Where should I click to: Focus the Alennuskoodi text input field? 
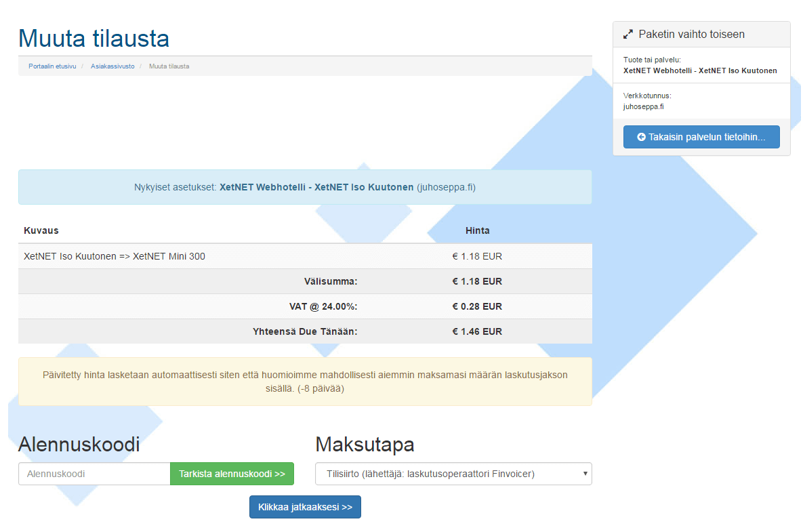point(94,474)
